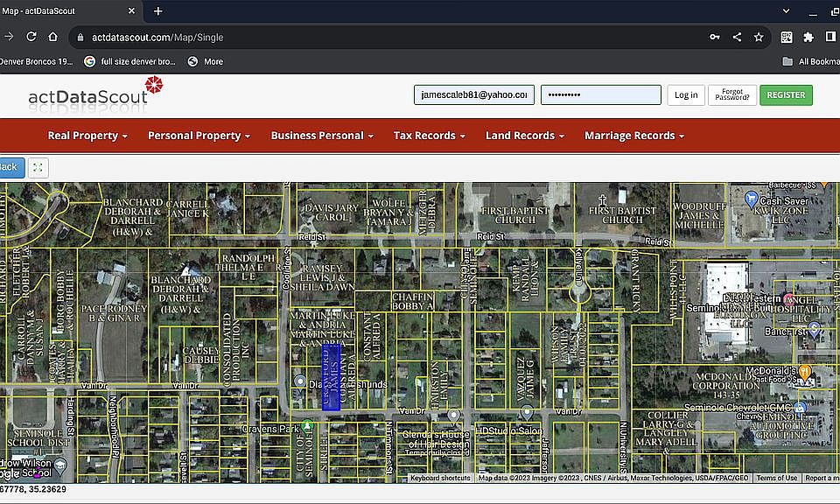Open the 'full size denver bro...' bookmark

[x=130, y=61]
